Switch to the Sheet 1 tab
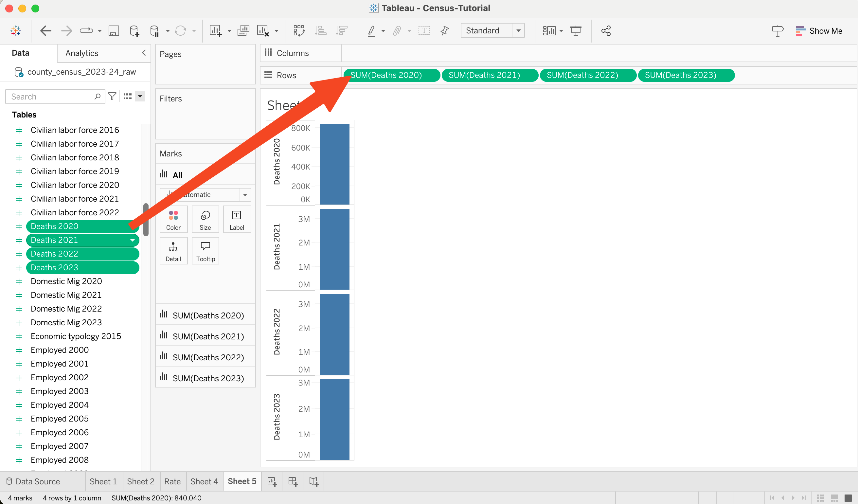 (x=103, y=481)
